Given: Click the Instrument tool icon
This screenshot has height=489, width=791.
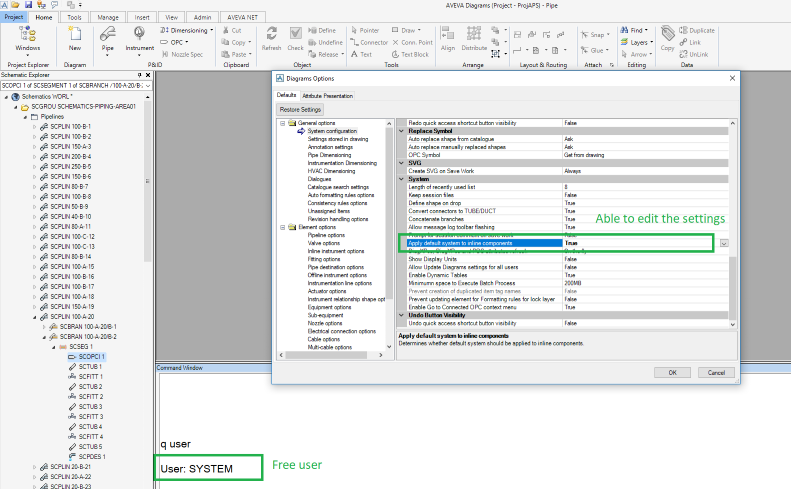Looking at the screenshot, I should pyautogui.click(x=140, y=37).
